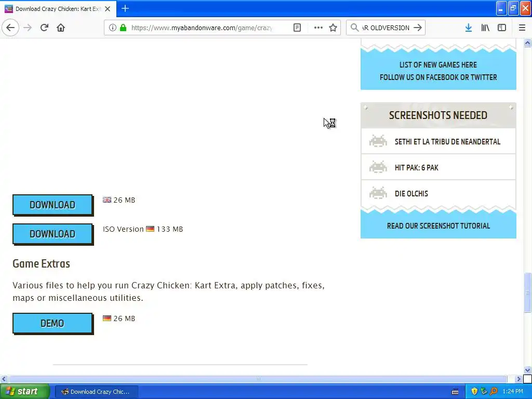The width and height of the screenshot is (532, 399).
Task: Click the invader icon beside Sethi
Action: tap(378, 141)
